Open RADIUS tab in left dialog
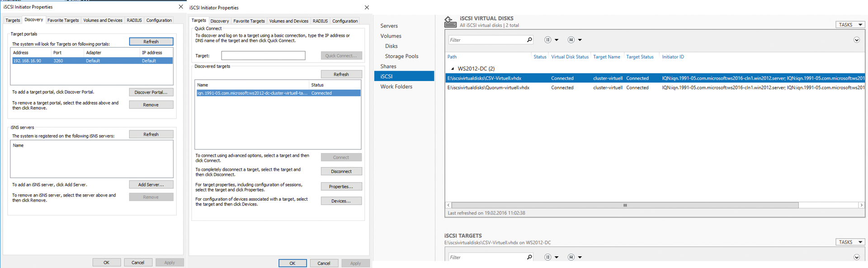868x268 pixels. click(x=134, y=20)
